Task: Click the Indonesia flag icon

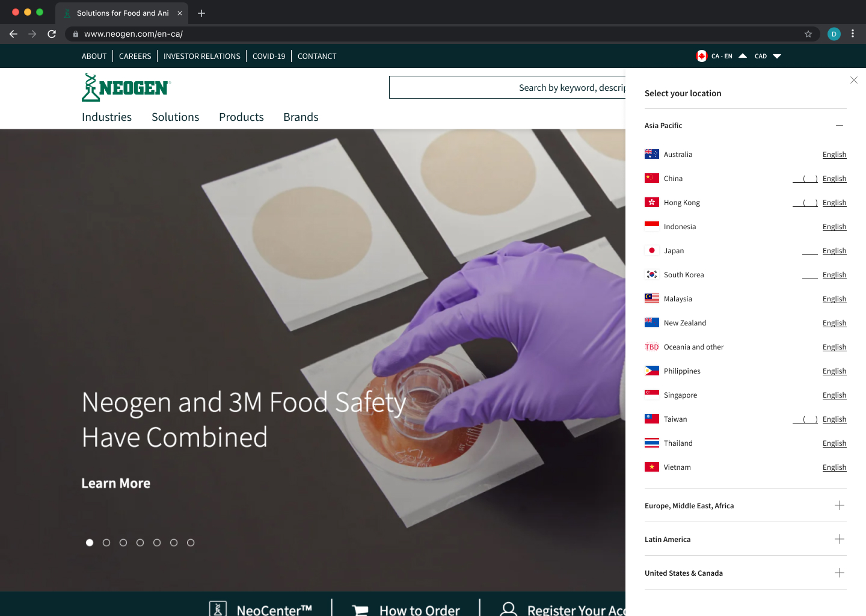Action: pyautogui.click(x=652, y=226)
